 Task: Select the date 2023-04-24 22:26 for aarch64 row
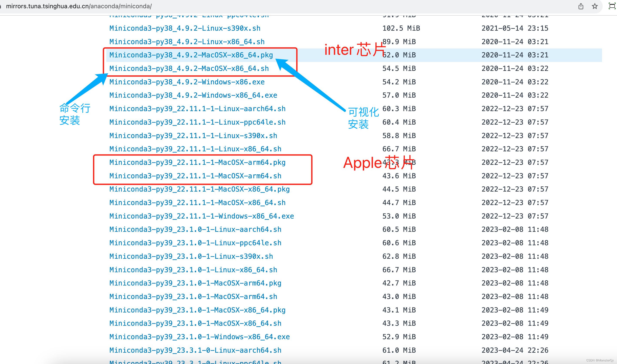[515, 350]
